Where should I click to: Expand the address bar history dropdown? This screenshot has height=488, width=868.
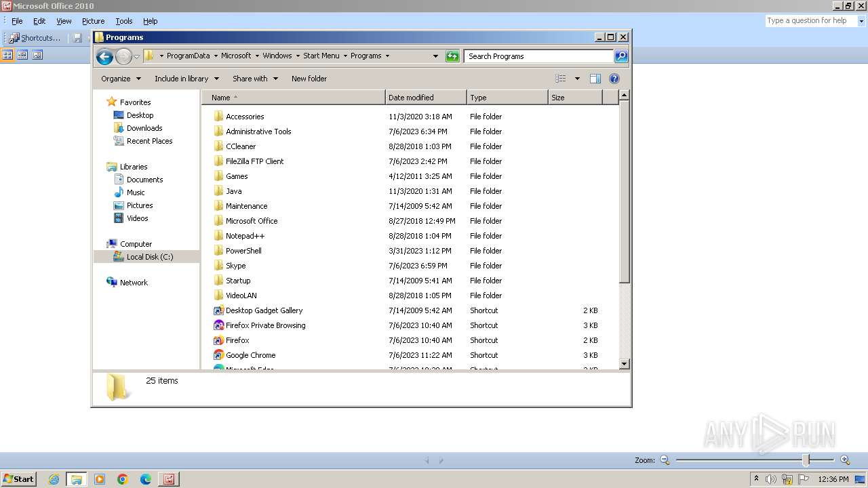coord(435,56)
